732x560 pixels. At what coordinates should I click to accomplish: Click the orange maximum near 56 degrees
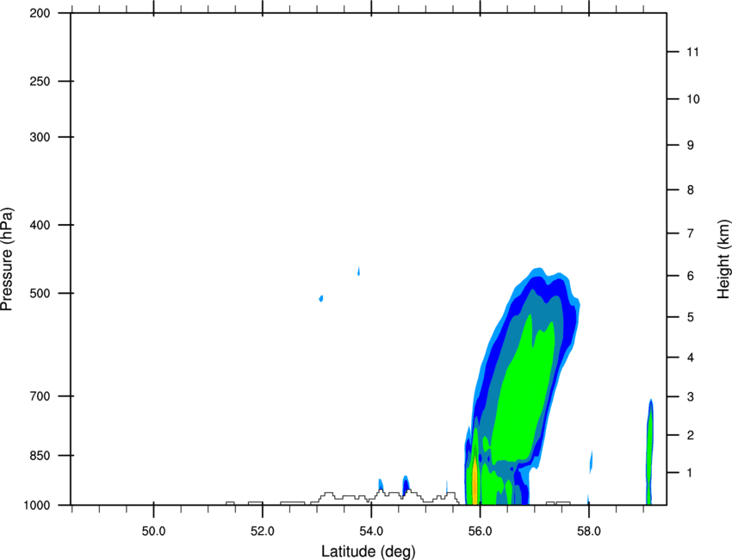point(475,481)
